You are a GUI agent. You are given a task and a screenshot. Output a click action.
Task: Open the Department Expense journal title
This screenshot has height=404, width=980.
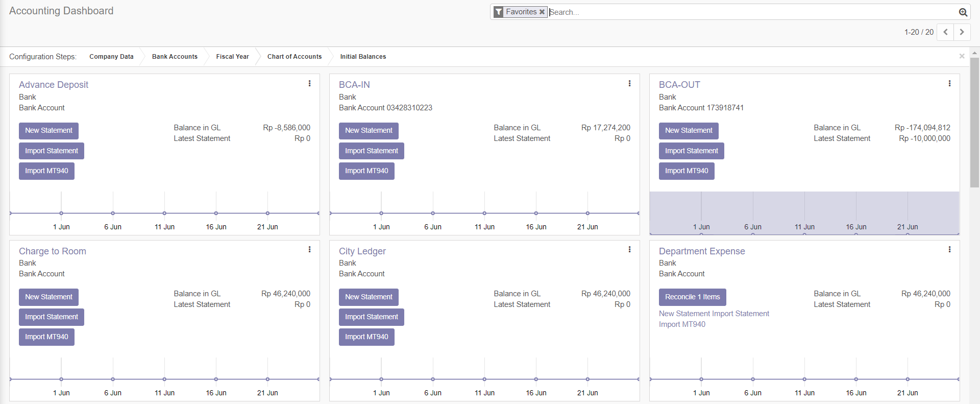coord(702,251)
